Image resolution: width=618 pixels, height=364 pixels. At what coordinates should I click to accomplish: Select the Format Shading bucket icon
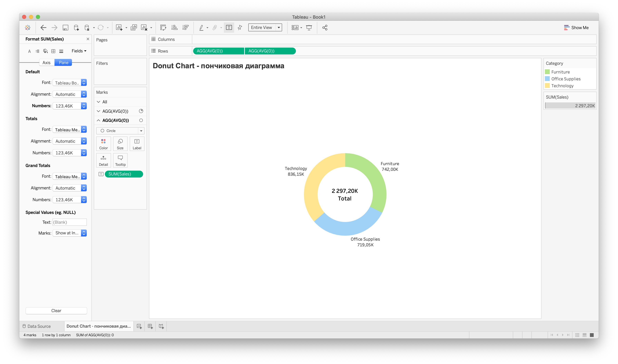(x=45, y=51)
